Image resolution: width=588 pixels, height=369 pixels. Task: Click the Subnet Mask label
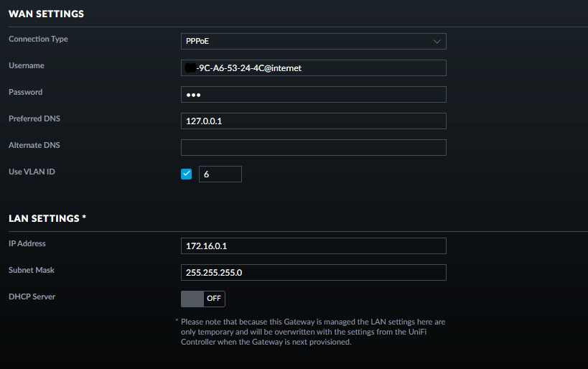tap(32, 270)
